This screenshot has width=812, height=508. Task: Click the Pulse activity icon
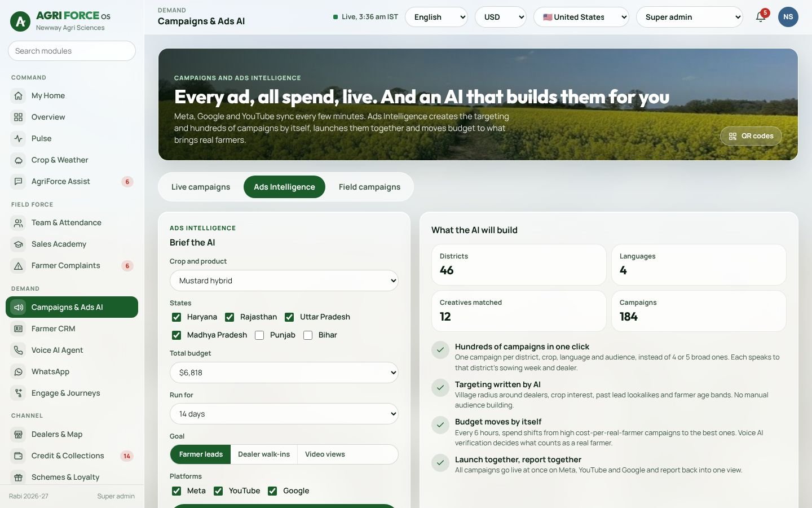[x=19, y=139]
